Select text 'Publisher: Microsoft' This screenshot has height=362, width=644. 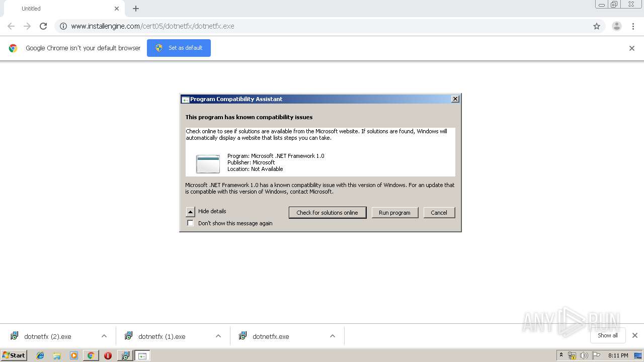251,162
